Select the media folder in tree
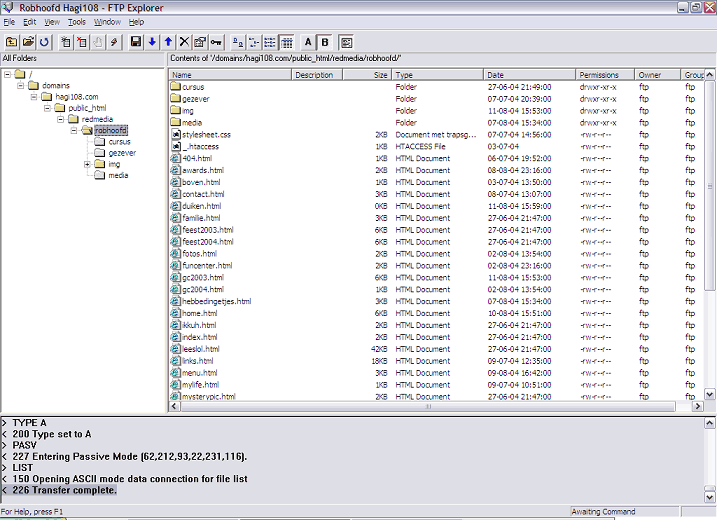Image resolution: width=717 pixels, height=520 pixels. [118, 176]
